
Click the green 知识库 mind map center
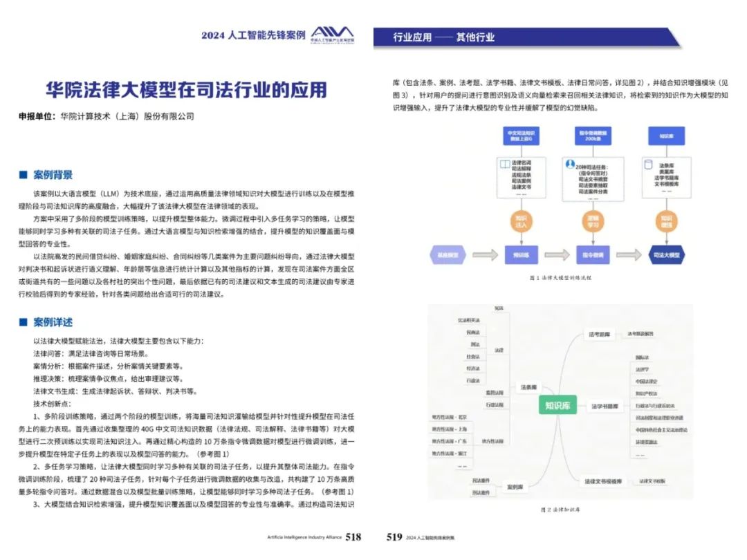click(557, 405)
